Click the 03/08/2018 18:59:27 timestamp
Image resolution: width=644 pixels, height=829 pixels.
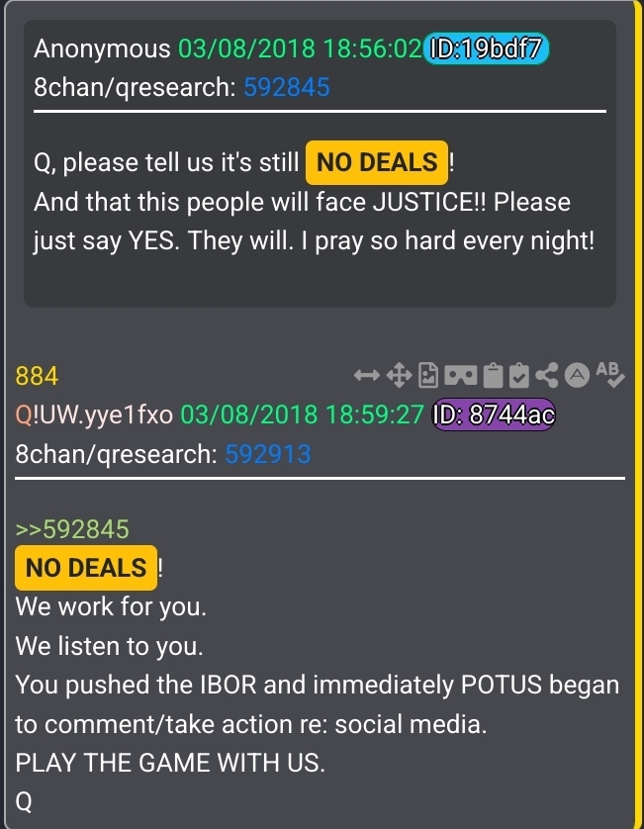click(x=303, y=415)
